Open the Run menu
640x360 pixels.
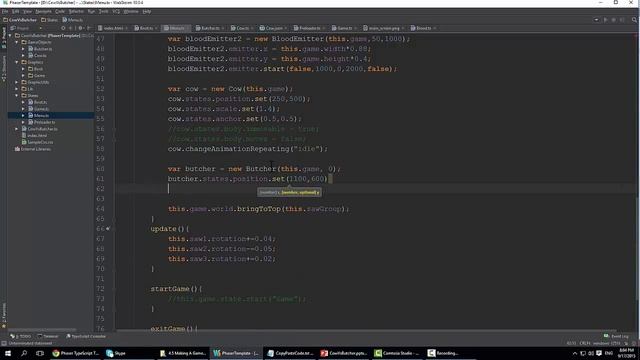[x=91, y=11]
